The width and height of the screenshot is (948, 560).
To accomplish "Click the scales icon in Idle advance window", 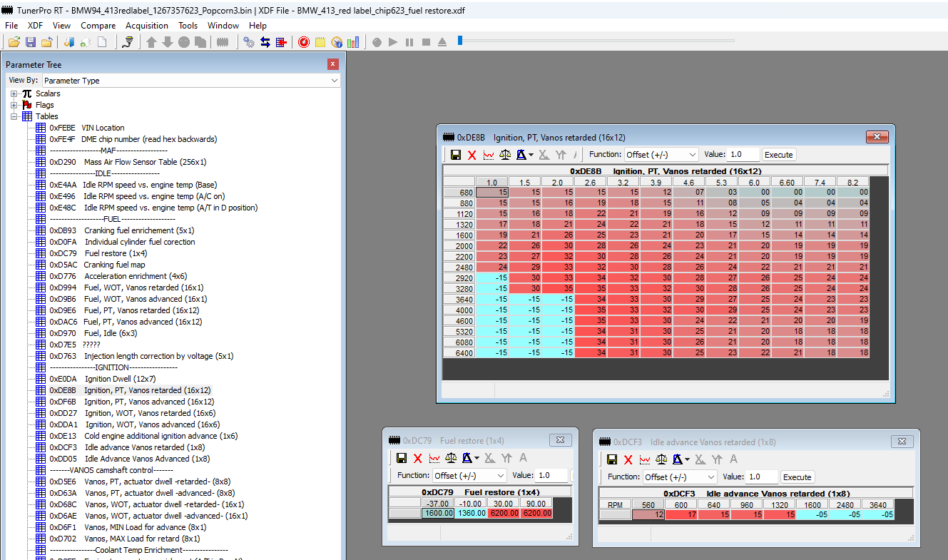I will coord(661,459).
